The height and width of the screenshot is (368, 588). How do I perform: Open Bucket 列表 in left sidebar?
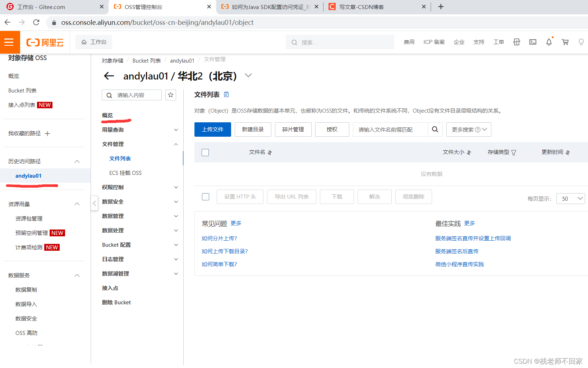coord(22,91)
